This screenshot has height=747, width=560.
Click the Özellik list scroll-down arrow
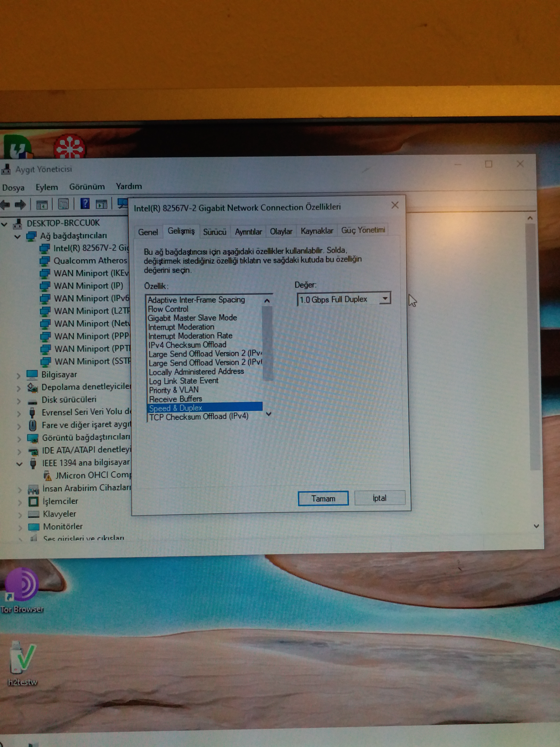[x=268, y=414]
